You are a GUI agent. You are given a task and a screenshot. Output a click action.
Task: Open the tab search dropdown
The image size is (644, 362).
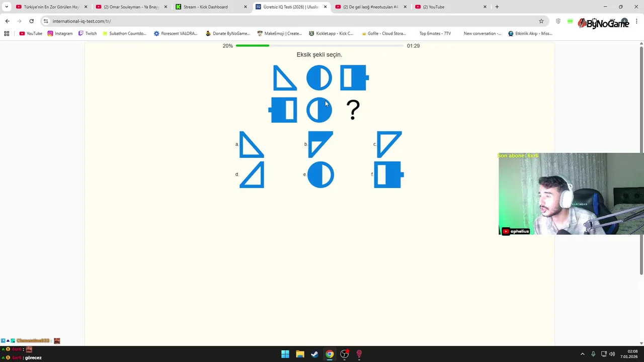point(7,7)
